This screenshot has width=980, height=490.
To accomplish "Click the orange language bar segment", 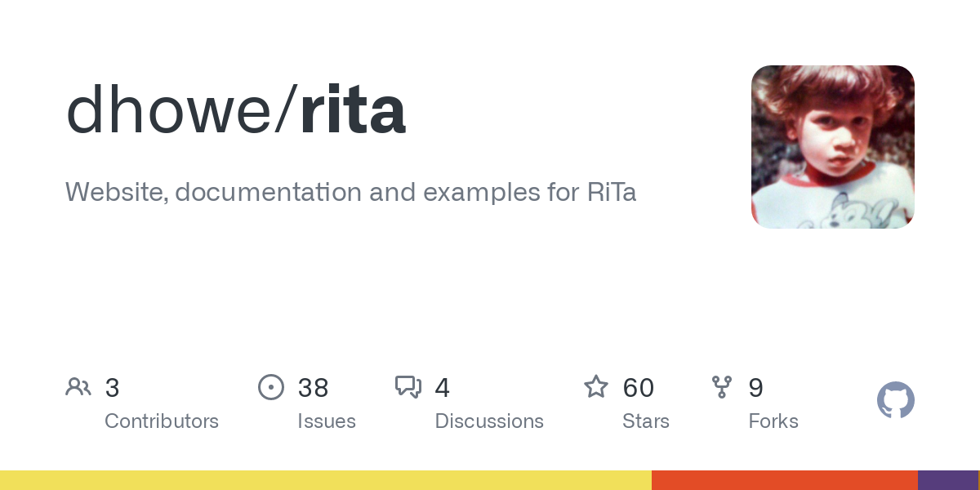I will [x=785, y=480].
